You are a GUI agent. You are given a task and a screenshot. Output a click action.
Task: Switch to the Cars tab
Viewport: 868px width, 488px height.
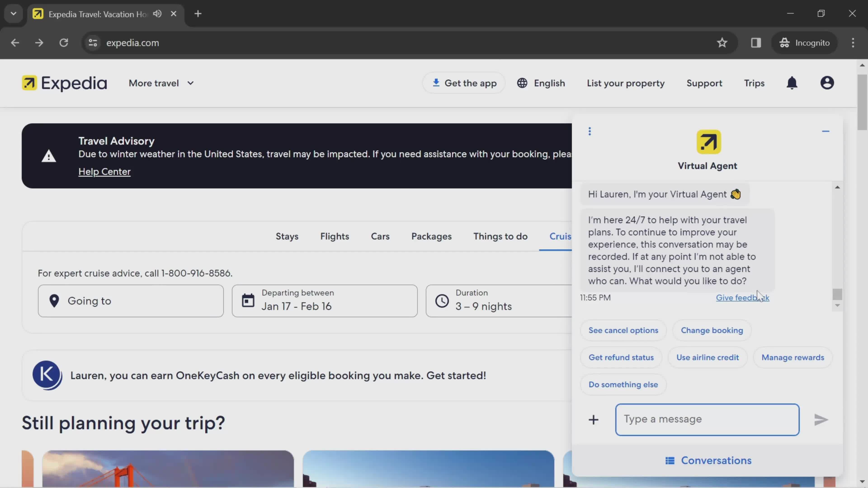(380, 236)
